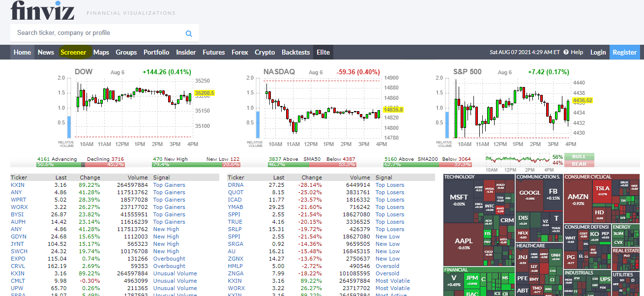Go to the Maps page

point(101,52)
